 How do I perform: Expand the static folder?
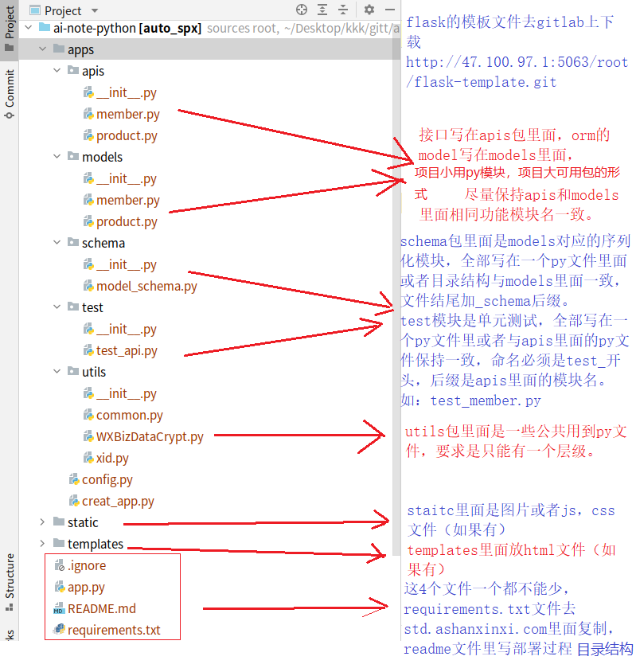[42, 522]
